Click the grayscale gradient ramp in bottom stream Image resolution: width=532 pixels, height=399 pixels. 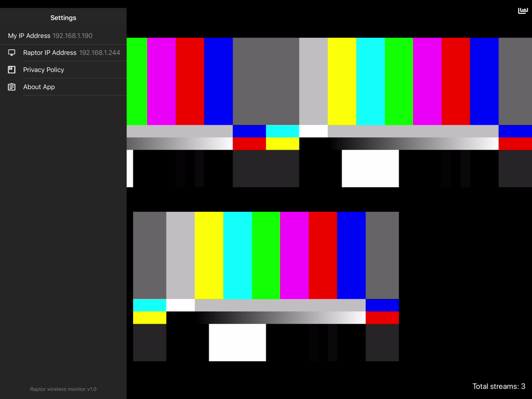coord(280,318)
